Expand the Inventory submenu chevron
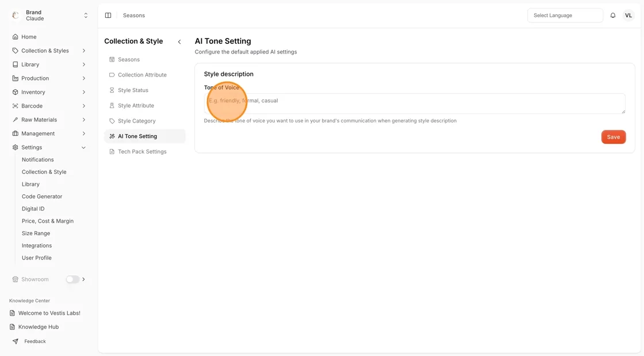Screen dimensions: 644x356 point(84,92)
